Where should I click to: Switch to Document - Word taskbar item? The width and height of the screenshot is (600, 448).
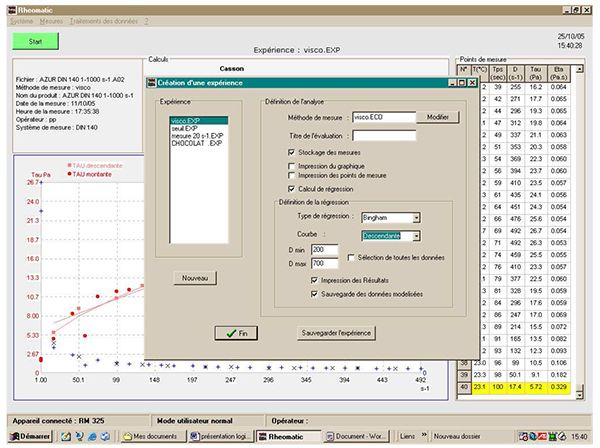click(x=357, y=436)
